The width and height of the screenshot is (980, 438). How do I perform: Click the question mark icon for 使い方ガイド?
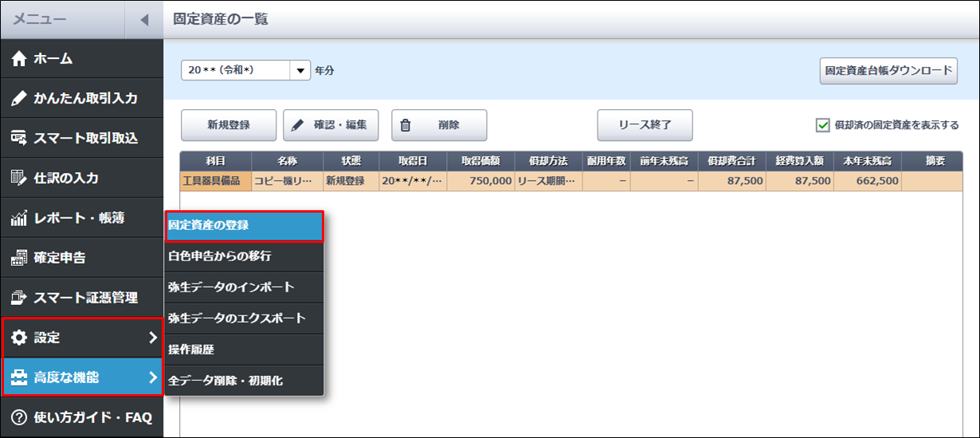(19, 417)
